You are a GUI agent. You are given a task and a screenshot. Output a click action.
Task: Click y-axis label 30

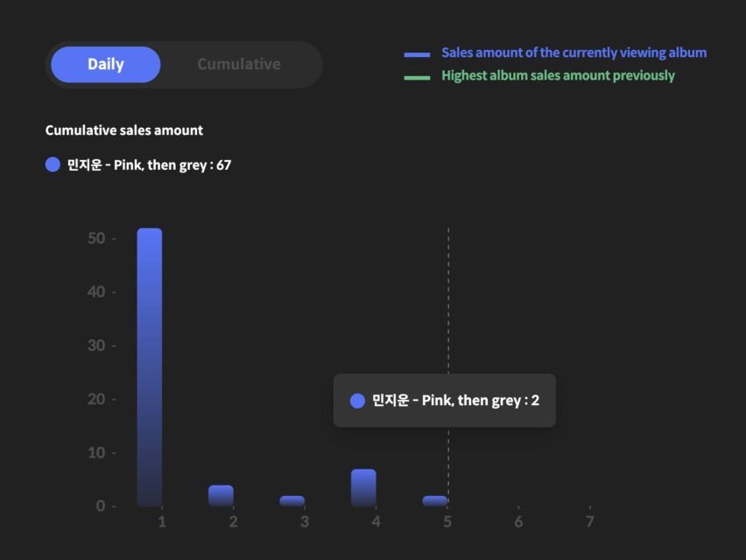(96, 346)
